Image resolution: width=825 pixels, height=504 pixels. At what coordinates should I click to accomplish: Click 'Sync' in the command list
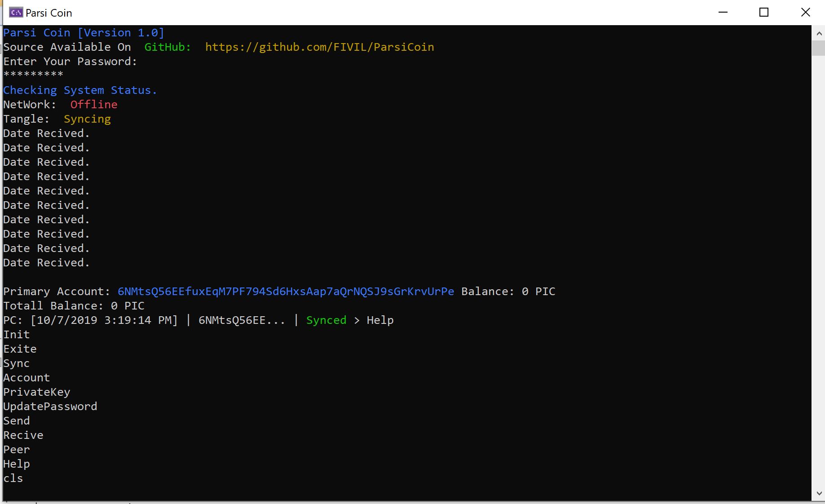click(x=17, y=363)
